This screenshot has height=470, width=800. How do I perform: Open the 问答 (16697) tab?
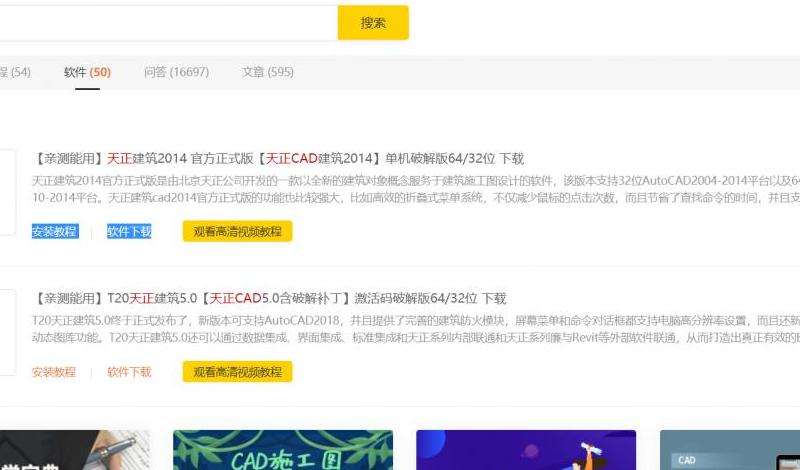pyautogui.click(x=177, y=72)
